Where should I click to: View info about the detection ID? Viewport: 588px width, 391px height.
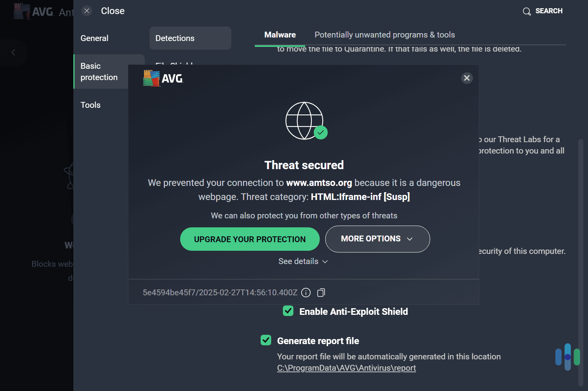click(x=306, y=292)
